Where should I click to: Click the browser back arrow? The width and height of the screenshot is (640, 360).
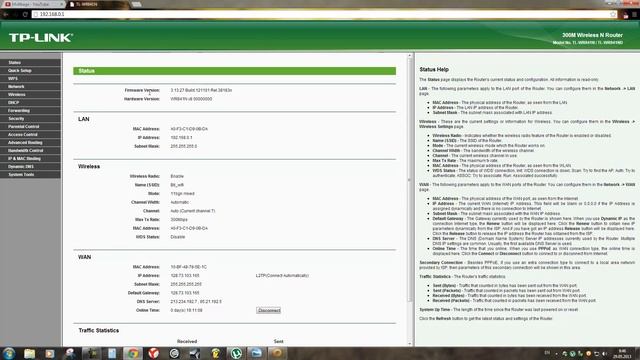click(x=6, y=14)
